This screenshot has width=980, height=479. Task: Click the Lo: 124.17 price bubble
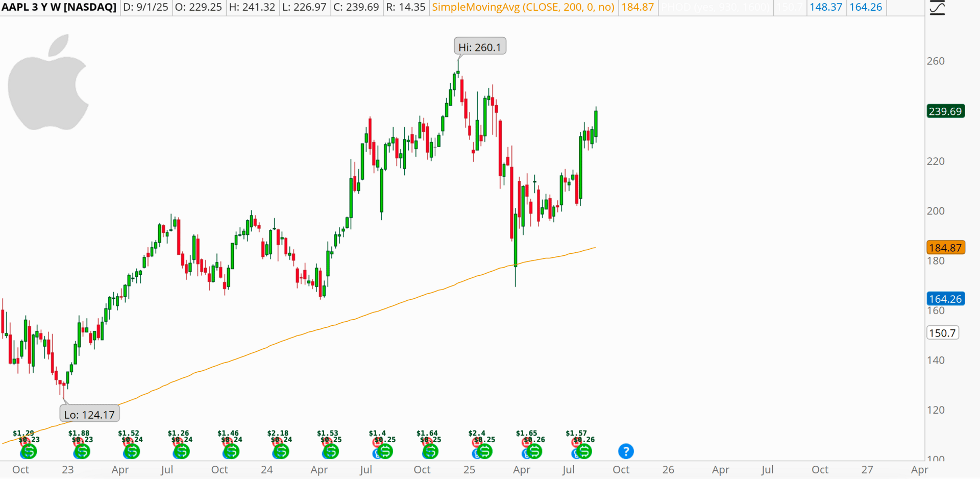click(x=90, y=414)
